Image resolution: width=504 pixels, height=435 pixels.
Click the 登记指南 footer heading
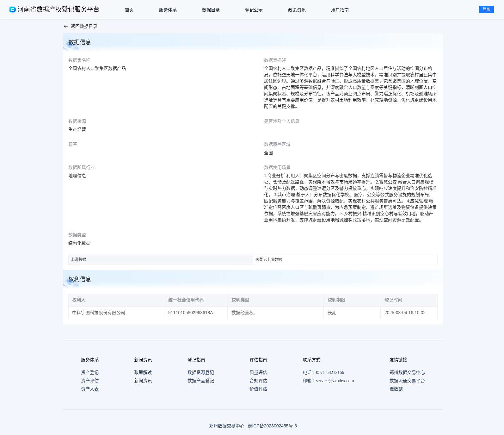point(196,360)
